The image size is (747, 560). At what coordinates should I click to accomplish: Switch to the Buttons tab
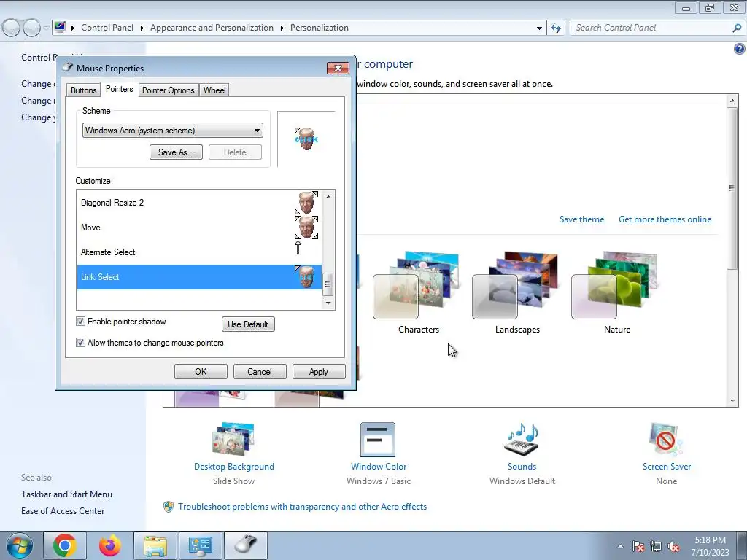[83, 90]
